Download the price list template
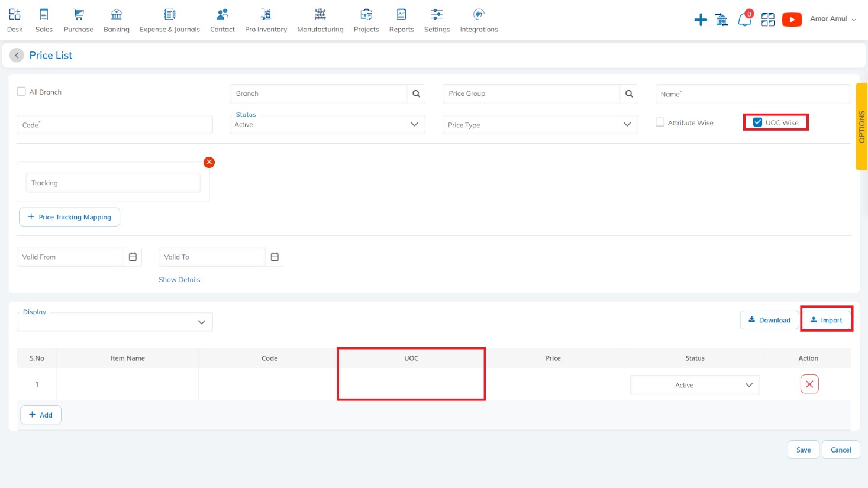Screen dimensions: 868x488 coord(769,320)
